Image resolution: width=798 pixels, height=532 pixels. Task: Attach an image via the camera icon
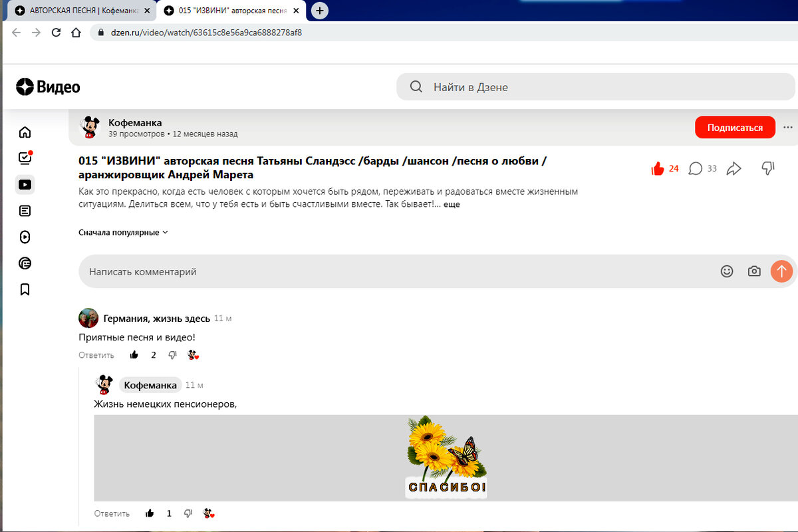tap(754, 271)
